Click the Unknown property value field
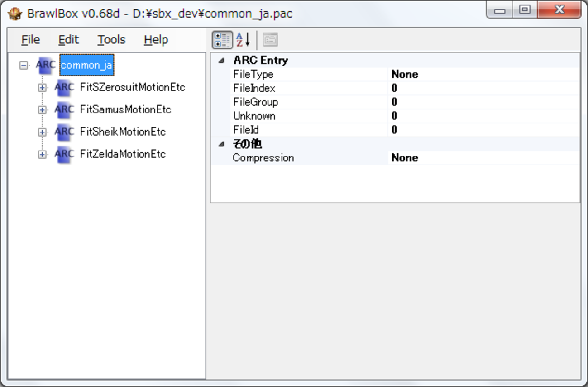 click(483, 116)
